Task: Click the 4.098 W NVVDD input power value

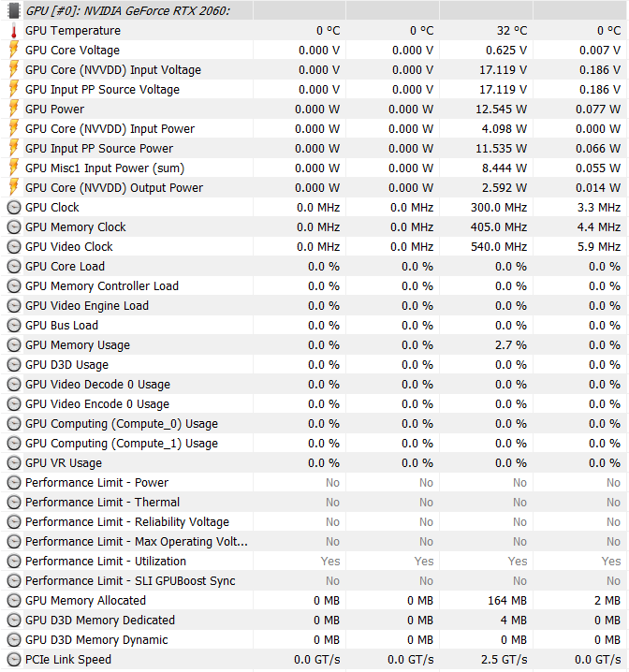Action: coord(505,129)
